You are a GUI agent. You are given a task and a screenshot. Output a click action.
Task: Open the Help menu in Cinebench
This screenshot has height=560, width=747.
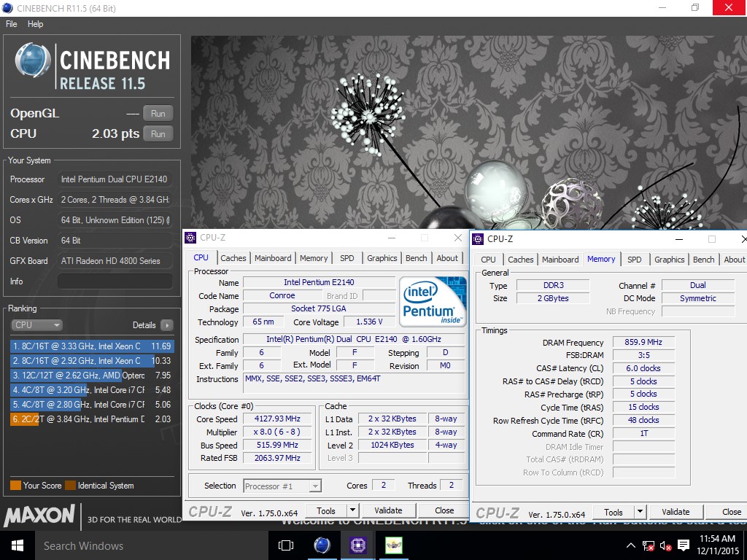coord(35,24)
